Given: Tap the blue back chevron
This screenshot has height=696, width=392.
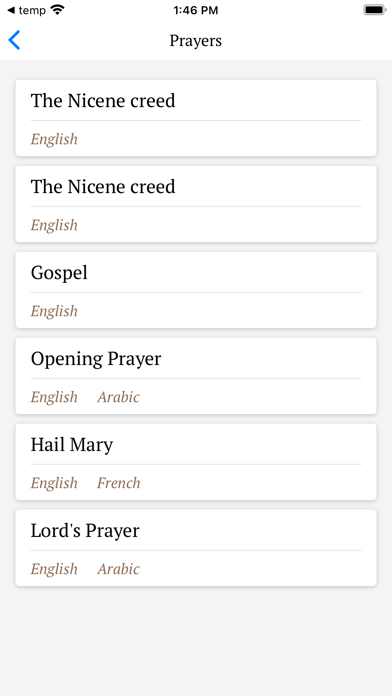Looking at the screenshot, I should 14,40.
